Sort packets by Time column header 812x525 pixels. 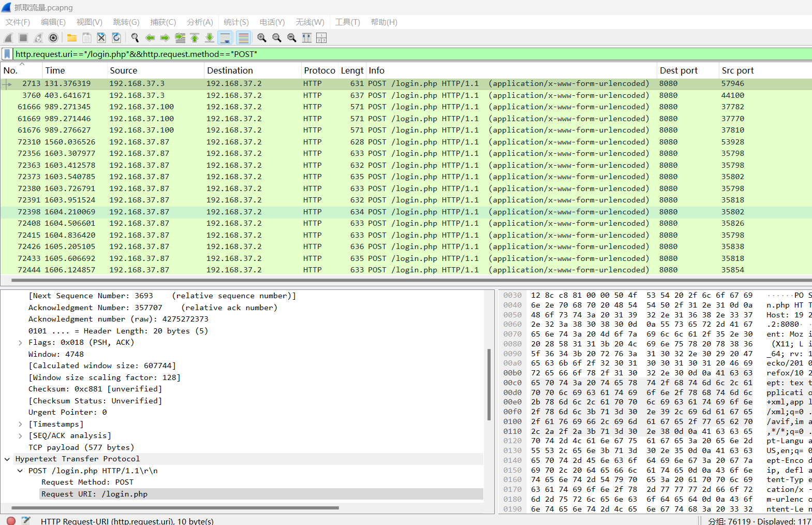pos(75,70)
